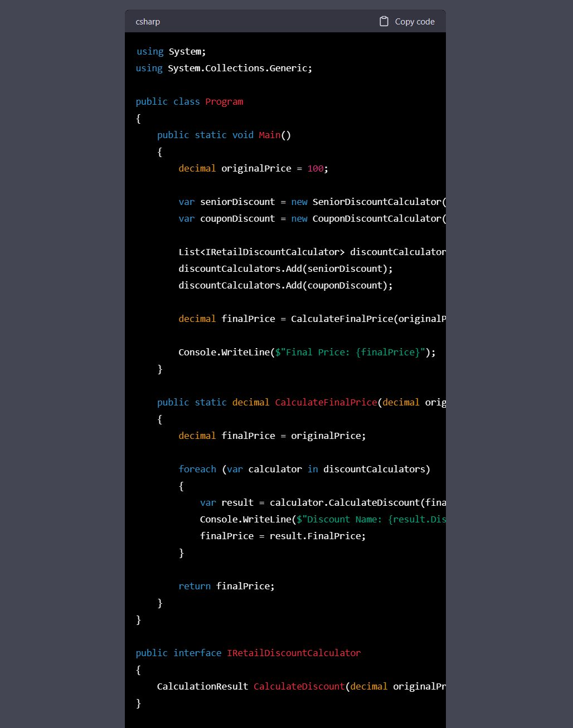Click the "Main" method name
The image size is (573, 728).
269,135
